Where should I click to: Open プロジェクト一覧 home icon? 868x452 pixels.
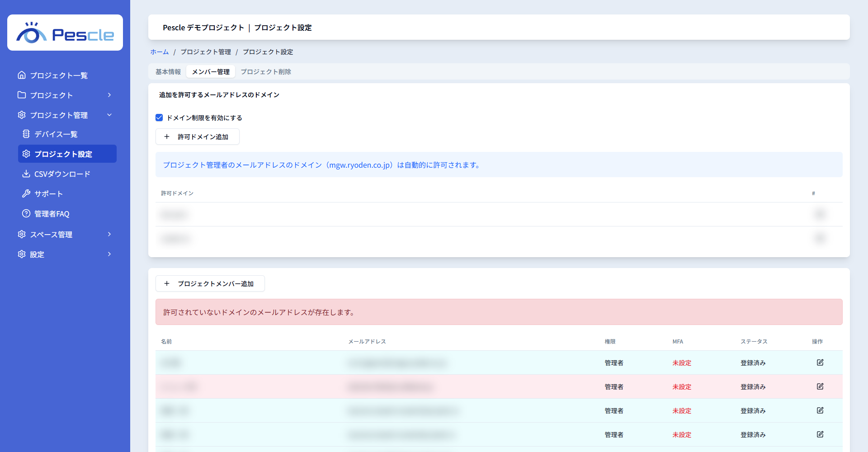(x=22, y=75)
